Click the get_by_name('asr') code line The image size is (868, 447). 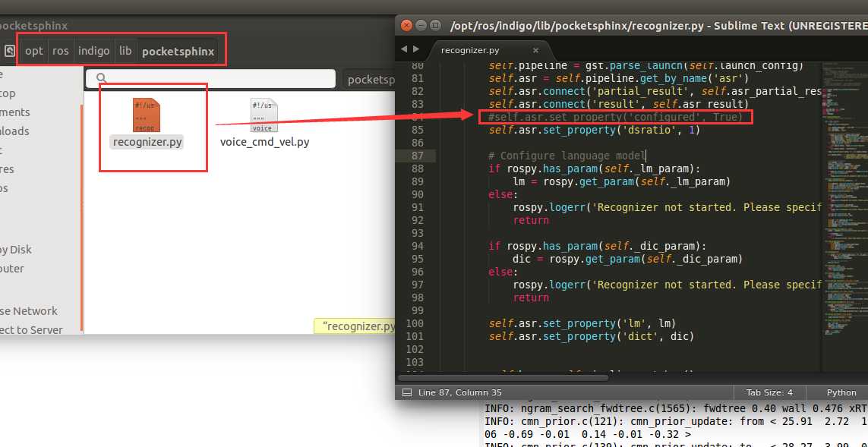pyautogui.click(x=618, y=79)
